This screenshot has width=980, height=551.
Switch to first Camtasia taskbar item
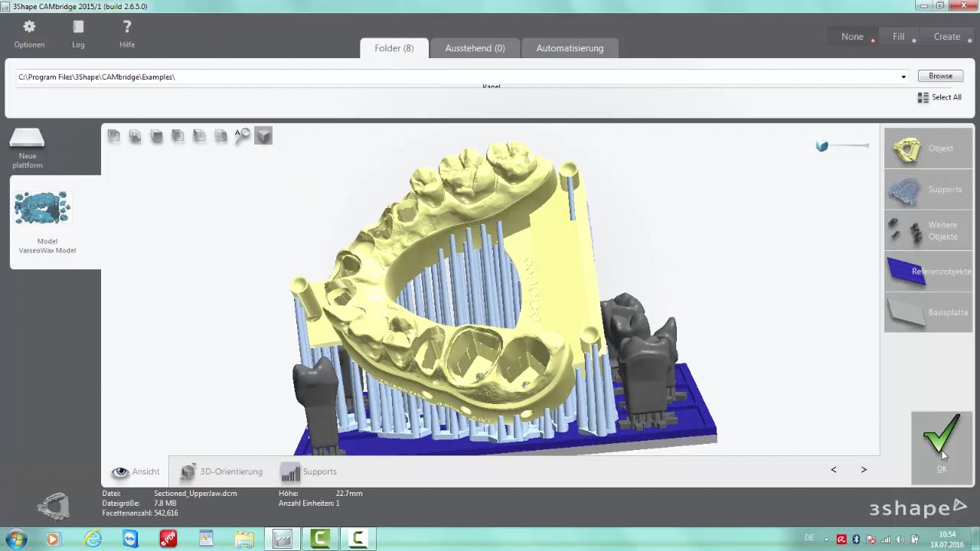pos(320,539)
